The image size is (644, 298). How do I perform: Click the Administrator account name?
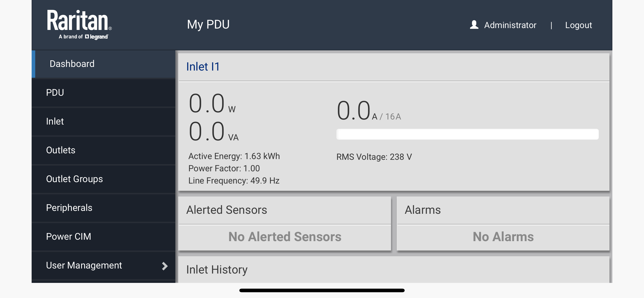point(510,25)
